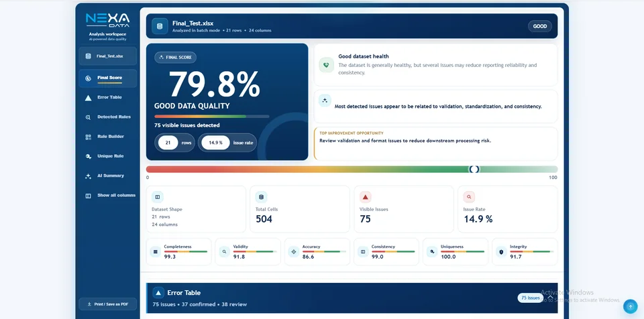Click the FINAL SCORE pill badge
This screenshot has width=644, height=319.
tap(175, 58)
